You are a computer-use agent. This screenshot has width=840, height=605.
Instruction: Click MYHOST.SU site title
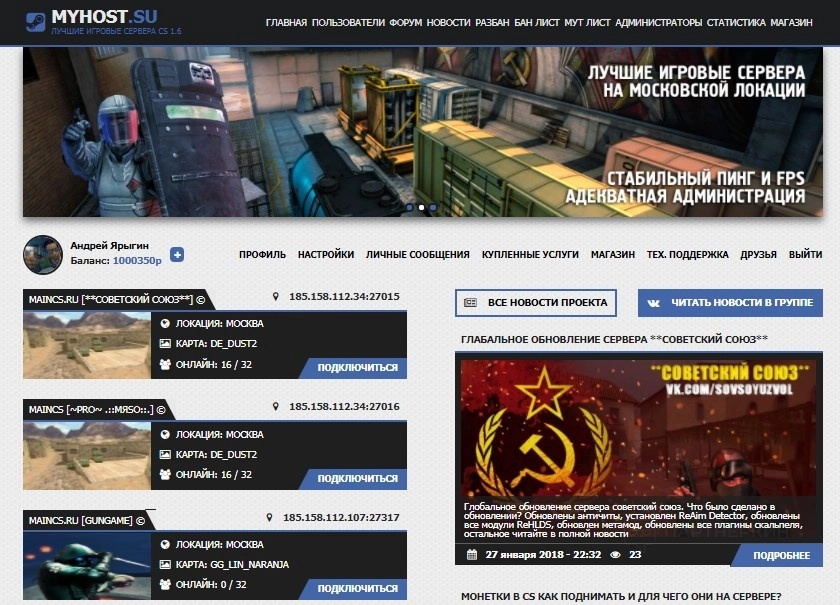point(104,17)
